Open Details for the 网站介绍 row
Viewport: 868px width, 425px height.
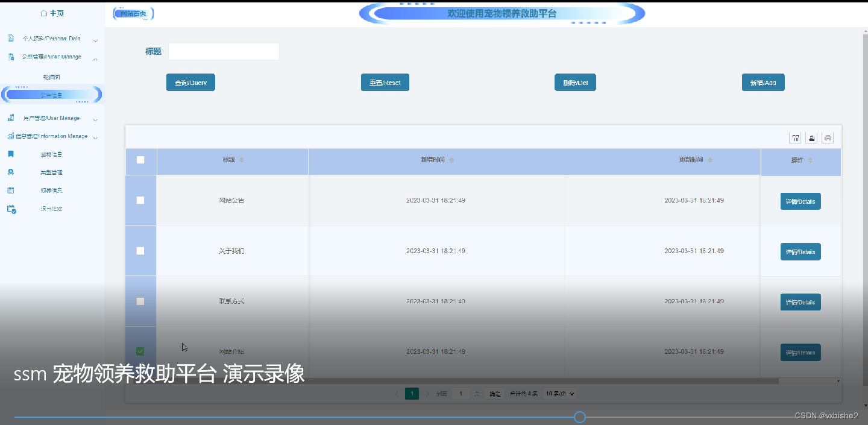[800, 353]
